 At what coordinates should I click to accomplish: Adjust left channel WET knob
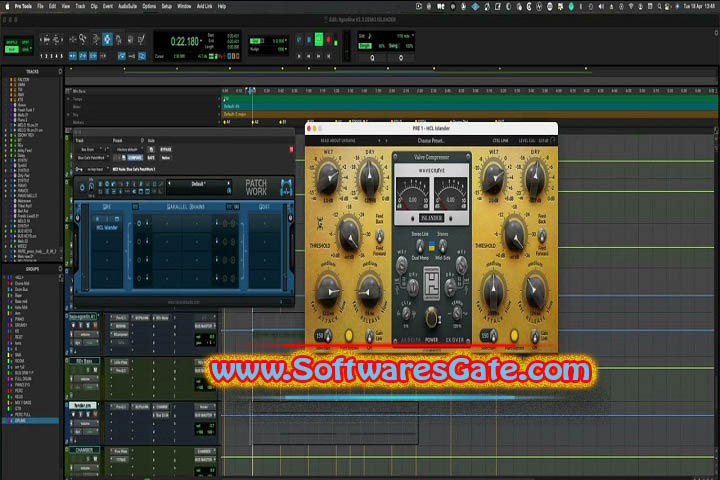point(328,177)
